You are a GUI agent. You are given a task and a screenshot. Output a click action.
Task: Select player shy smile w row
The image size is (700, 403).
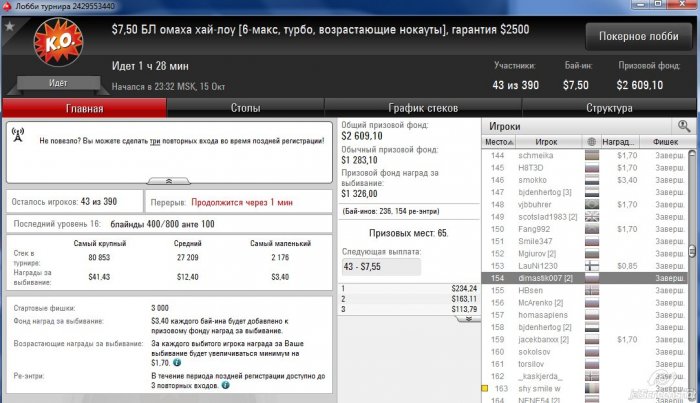click(584, 389)
